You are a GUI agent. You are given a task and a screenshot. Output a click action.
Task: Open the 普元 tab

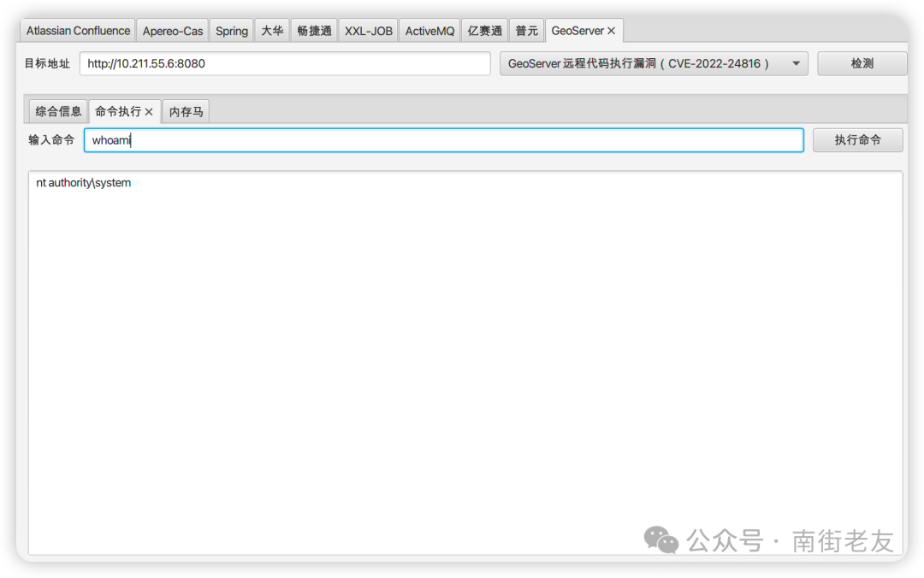[x=526, y=31]
